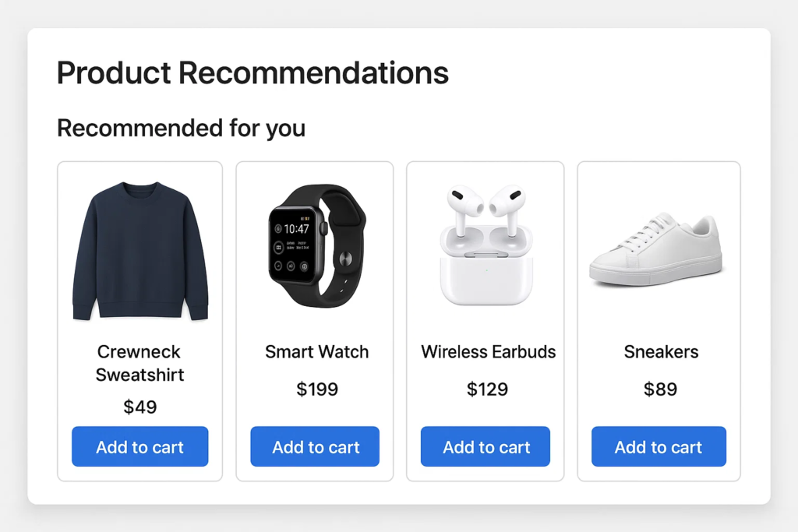Add Wireless Earbuds to cart
The width and height of the screenshot is (798, 532).
point(486,447)
